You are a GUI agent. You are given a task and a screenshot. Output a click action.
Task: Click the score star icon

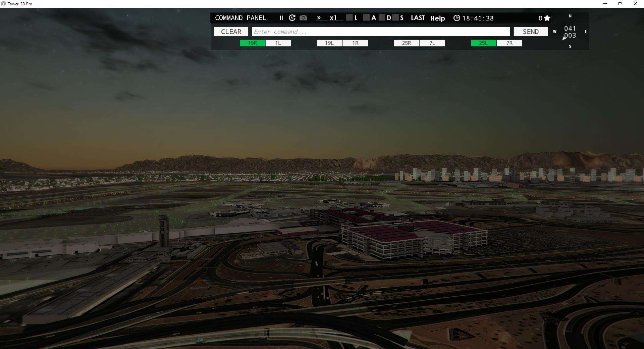pos(547,18)
